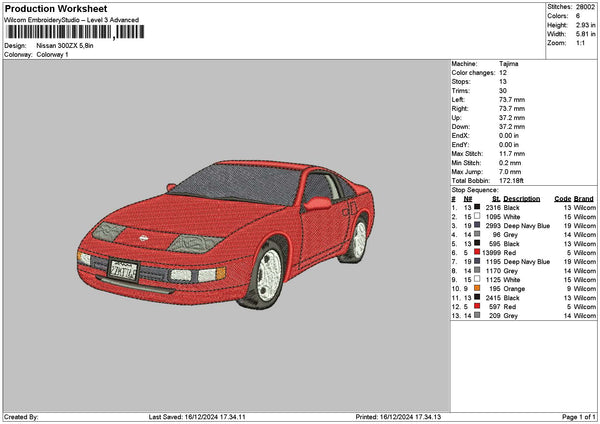Click the Colors value 6
The image size is (600, 424).
(x=578, y=16)
